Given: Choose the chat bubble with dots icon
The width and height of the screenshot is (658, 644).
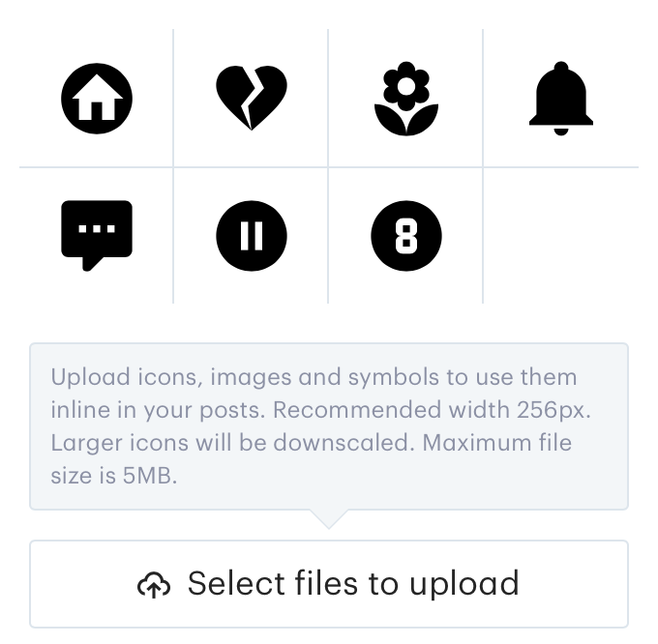Looking at the screenshot, I should pos(97,236).
